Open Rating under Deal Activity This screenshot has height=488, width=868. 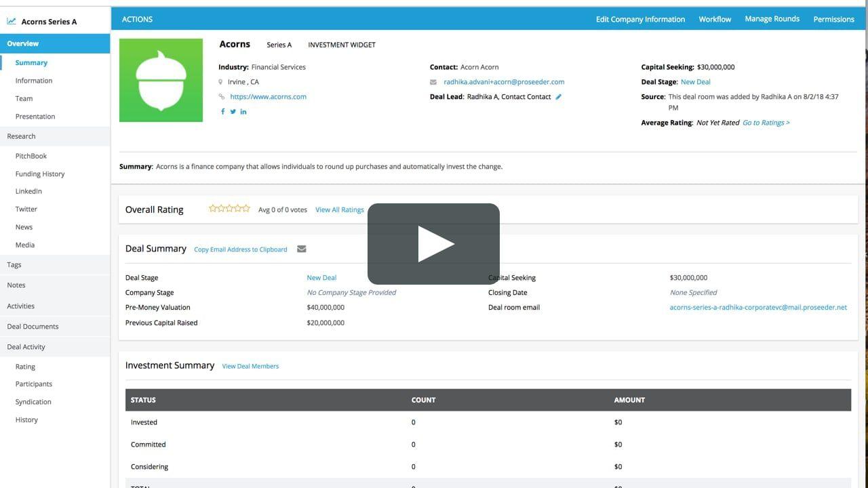[25, 367]
